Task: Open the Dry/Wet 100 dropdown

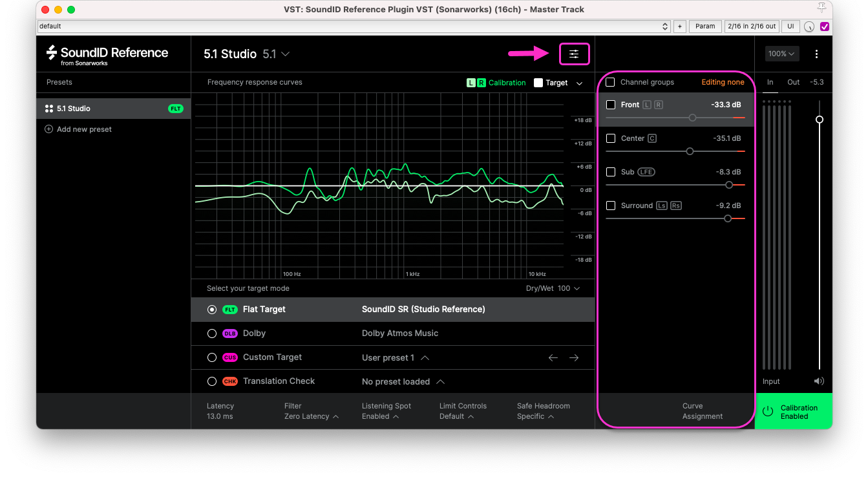Action: tap(553, 288)
